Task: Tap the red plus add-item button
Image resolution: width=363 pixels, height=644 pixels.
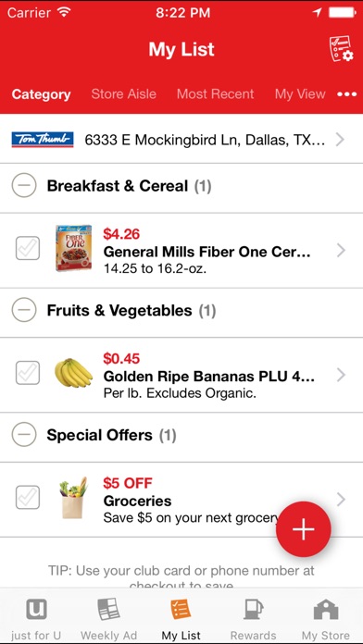Action: (304, 529)
